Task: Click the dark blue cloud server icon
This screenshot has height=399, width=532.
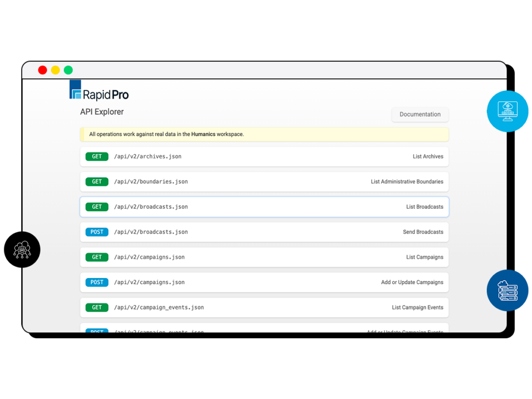Action: point(507,290)
